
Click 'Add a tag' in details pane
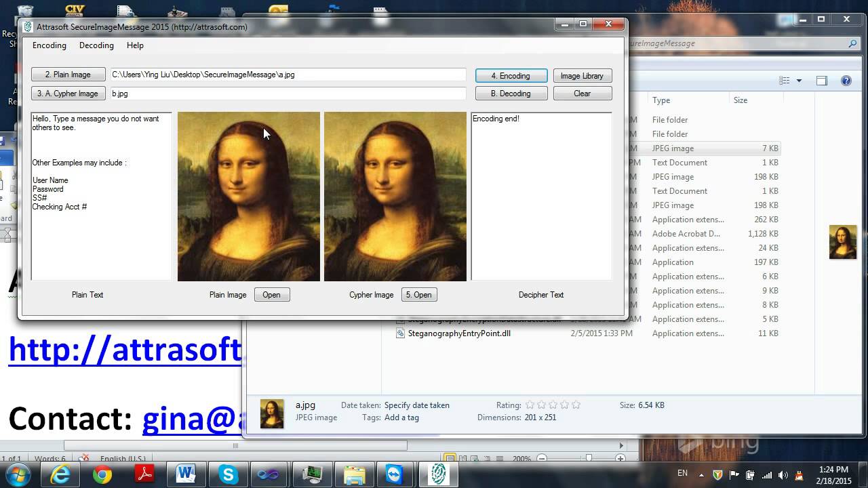pos(401,418)
